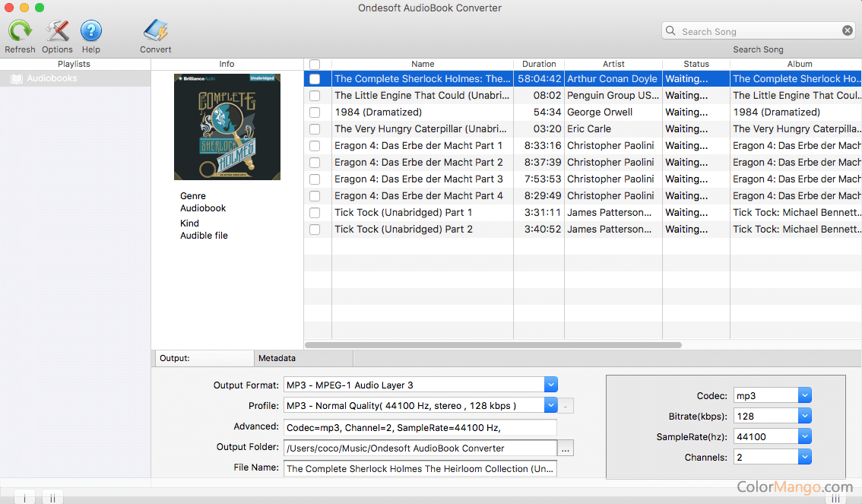
Task: Toggle the select-all checkbox in header
Action: 315,65
